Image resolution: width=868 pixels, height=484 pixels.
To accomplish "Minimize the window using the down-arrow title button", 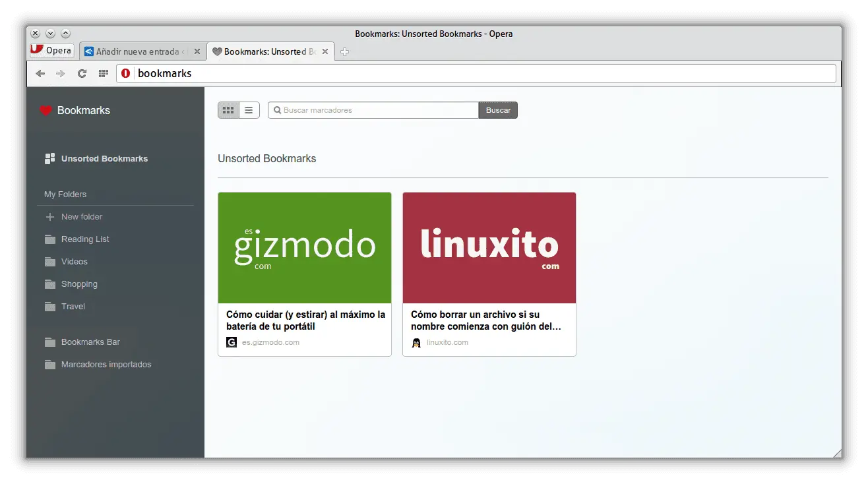I will [51, 34].
